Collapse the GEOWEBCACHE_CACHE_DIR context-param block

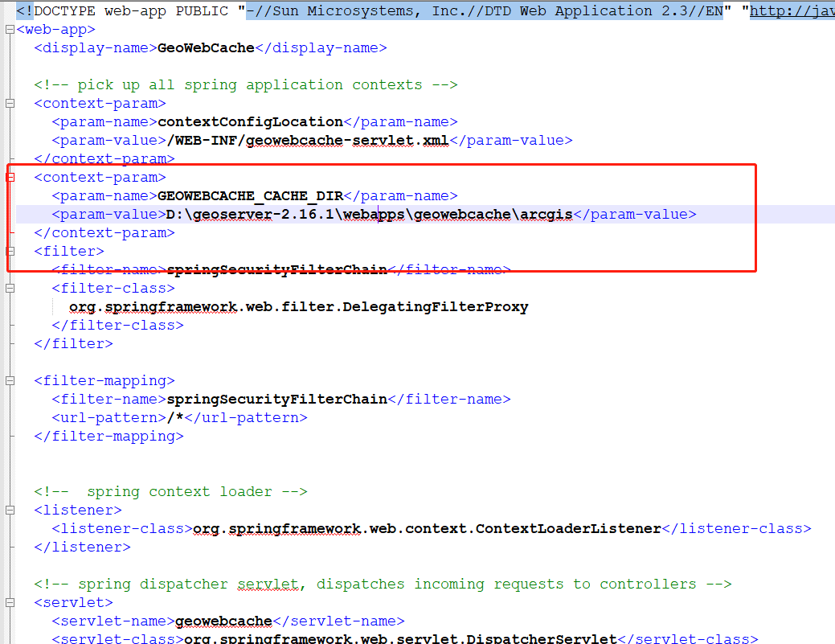(x=8, y=177)
